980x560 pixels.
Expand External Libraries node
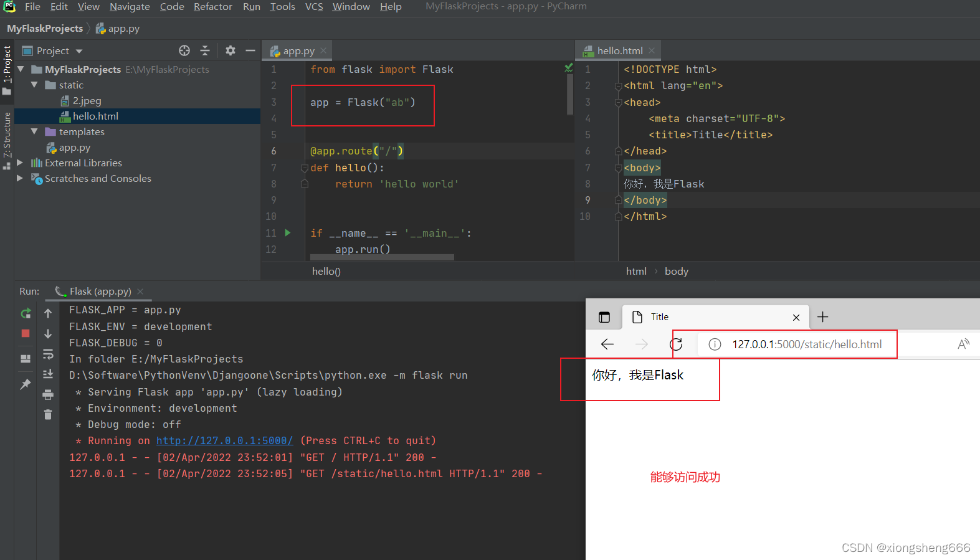(x=20, y=163)
